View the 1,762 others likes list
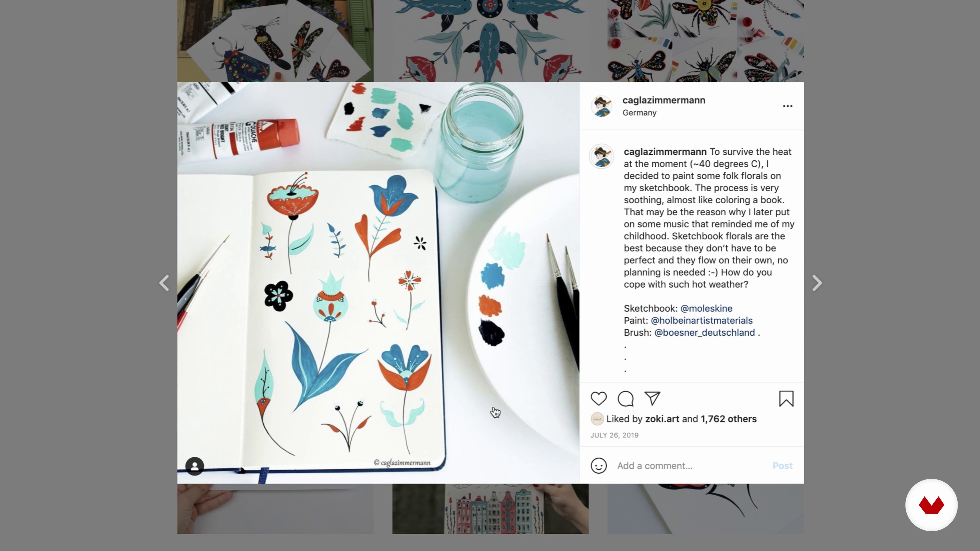The height and width of the screenshot is (551, 980). click(x=729, y=419)
